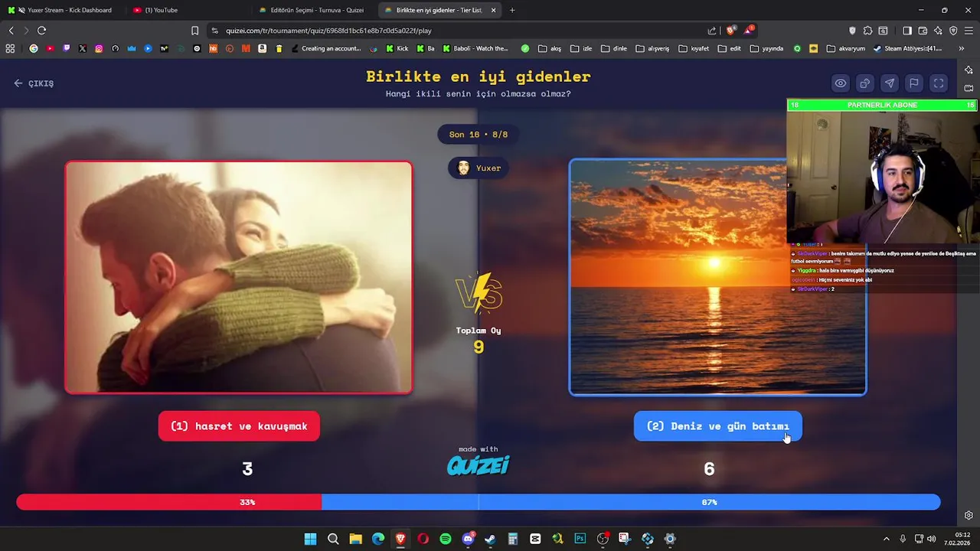Open the Brave Rewards triangle icon
The image size is (980, 551).
coord(749,31)
